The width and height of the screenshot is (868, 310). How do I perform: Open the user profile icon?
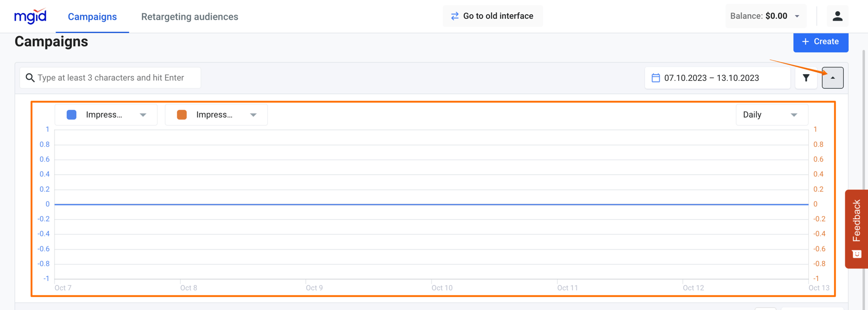pyautogui.click(x=837, y=16)
